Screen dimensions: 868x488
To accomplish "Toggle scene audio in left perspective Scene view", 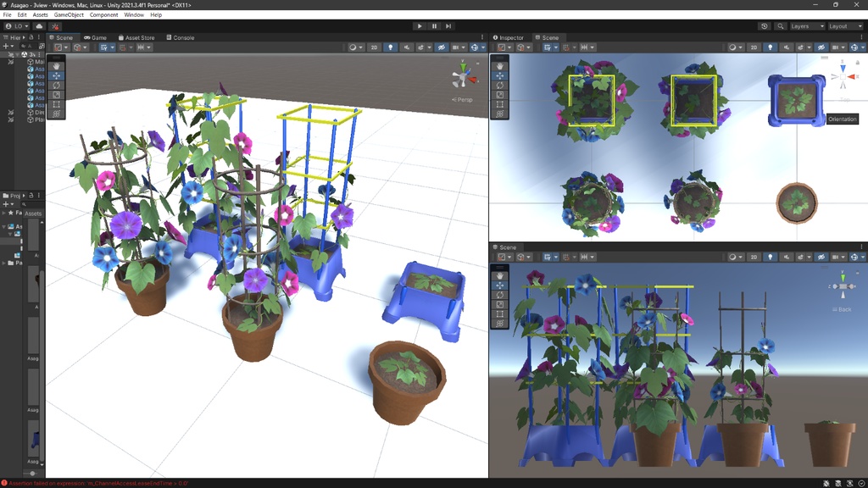I will 407,47.
